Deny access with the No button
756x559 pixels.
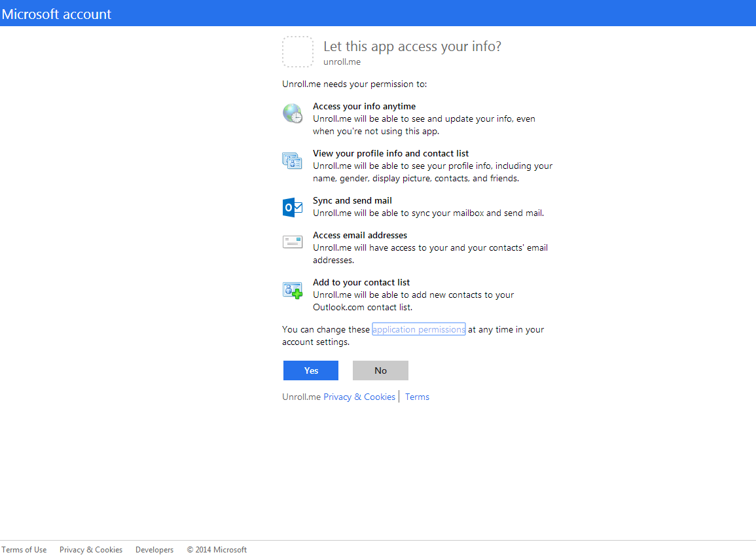380,370
